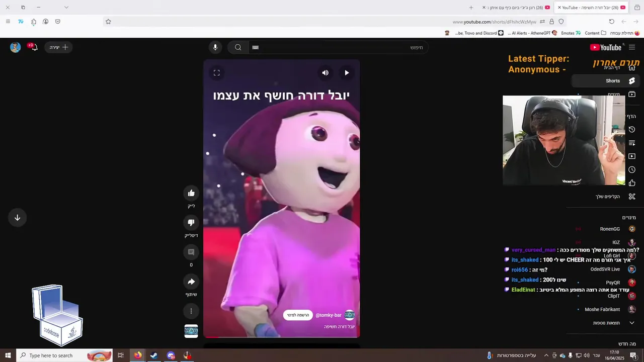Click the Shorts video progress bar
The image size is (644, 362).
pos(282,337)
